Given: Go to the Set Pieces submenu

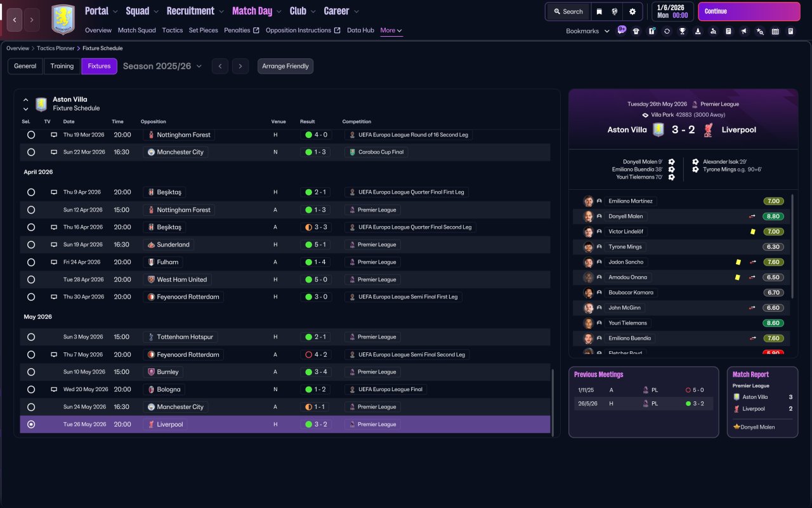Looking at the screenshot, I should click(x=204, y=30).
